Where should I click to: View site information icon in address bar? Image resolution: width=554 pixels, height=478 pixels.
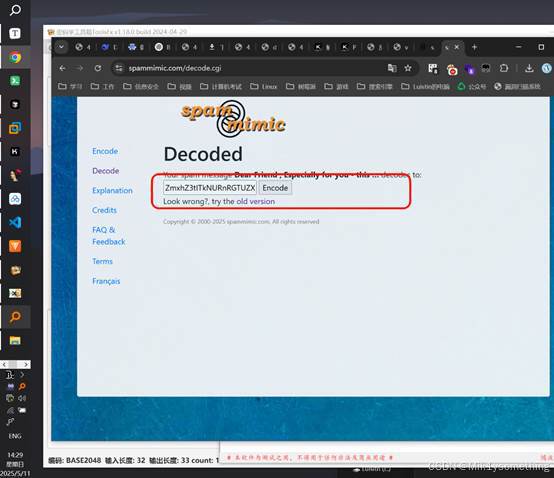(119, 68)
